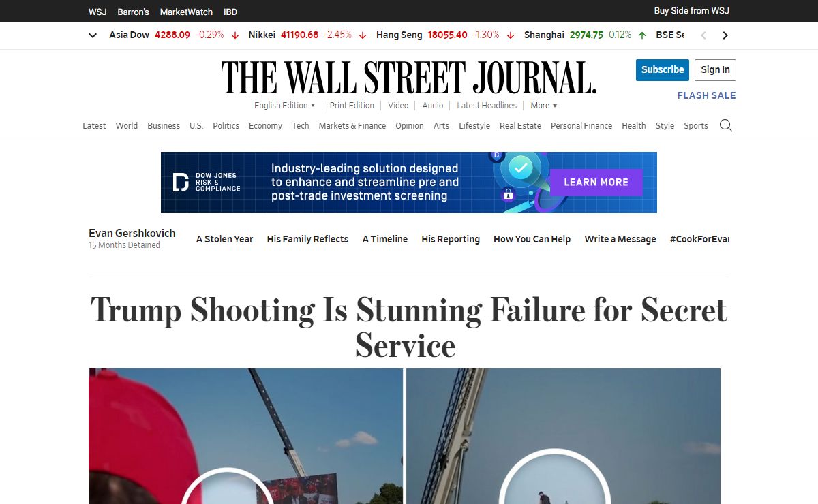Open IBD in top bar

230,12
